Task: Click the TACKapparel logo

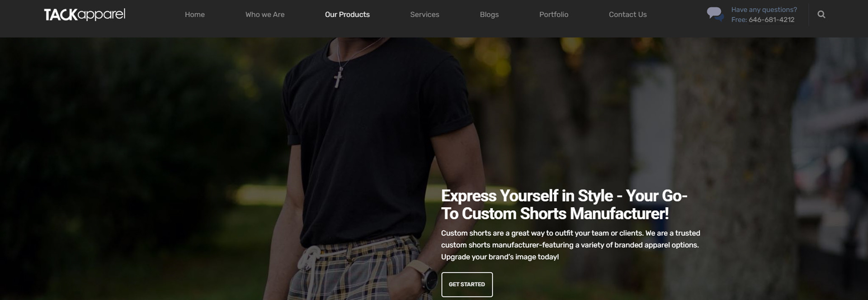Action: (85, 14)
